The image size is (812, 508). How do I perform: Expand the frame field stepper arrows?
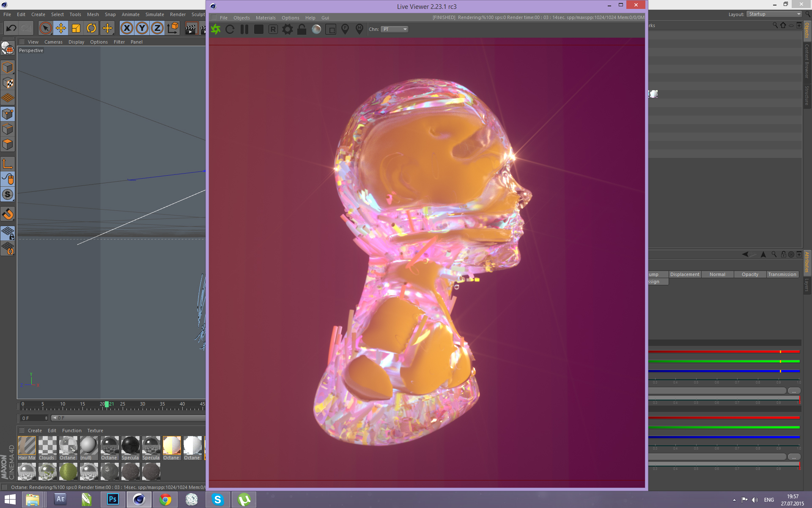point(46,418)
